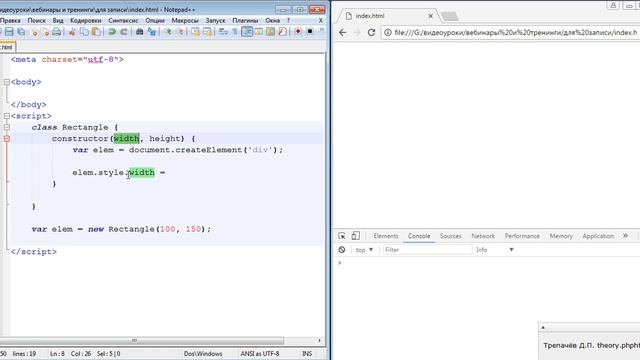Cut selection with the scissors icon

point(72,32)
